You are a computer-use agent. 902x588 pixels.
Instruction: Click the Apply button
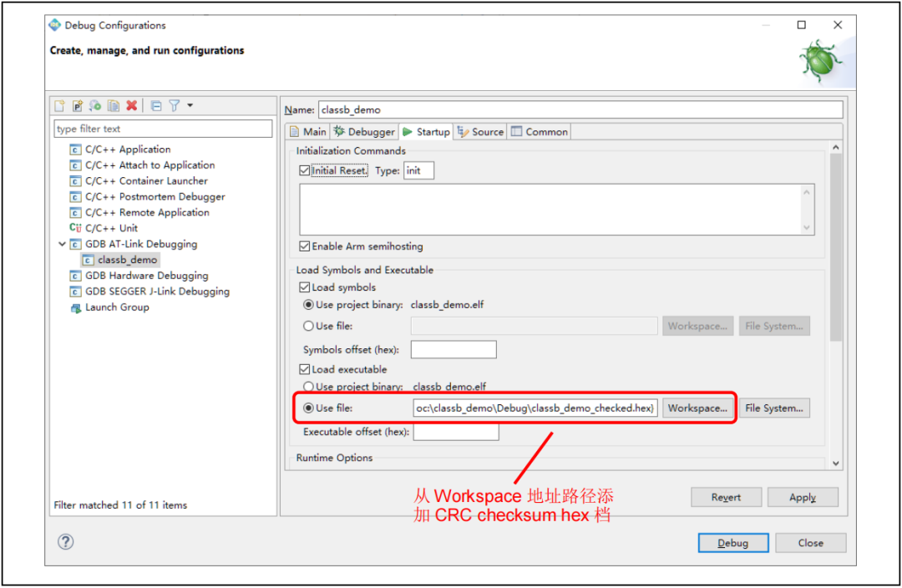click(x=803, y=497)
